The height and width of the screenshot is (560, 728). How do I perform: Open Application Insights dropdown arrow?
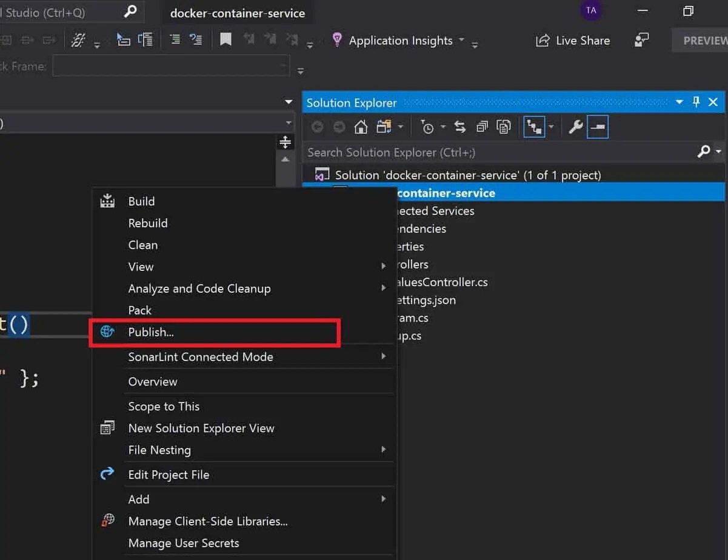(461, 40)
